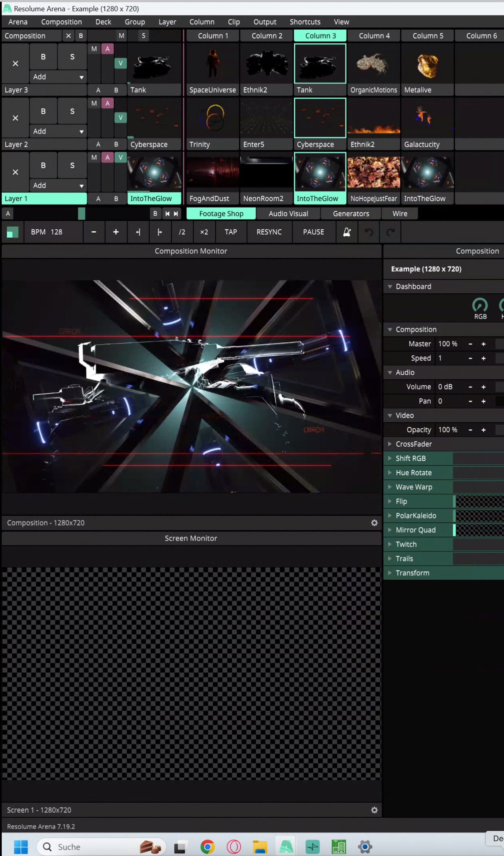Click the undo arrow in BPM toolbar

[x=369, y=232]
